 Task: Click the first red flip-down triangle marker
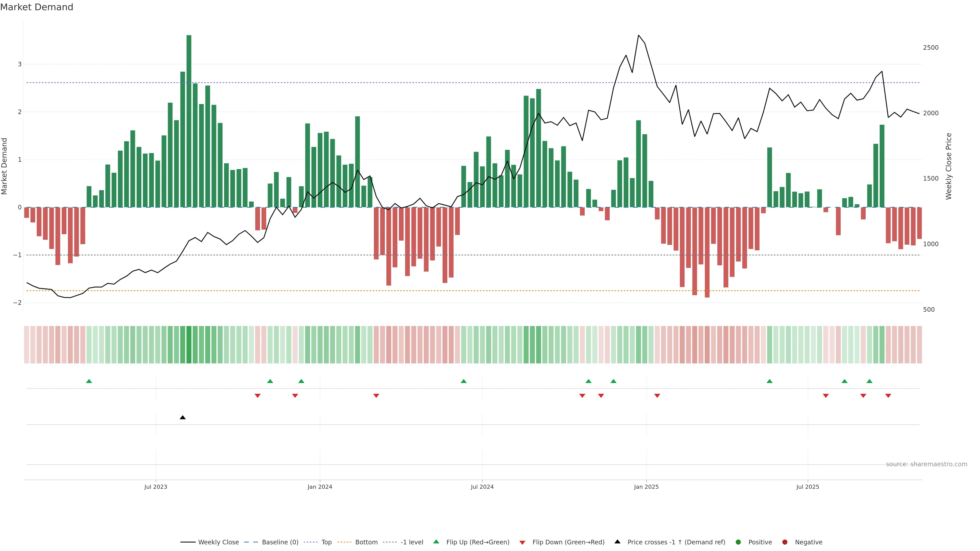[x=258, y=396]
